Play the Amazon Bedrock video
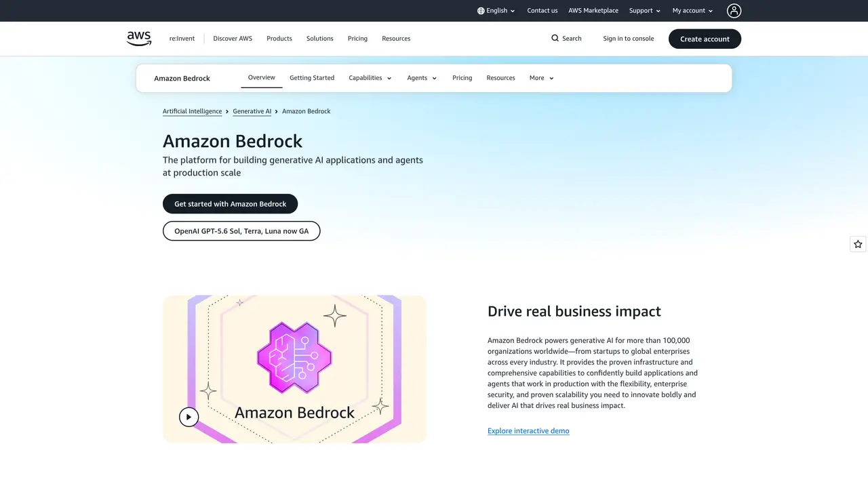 tap(189, 417)
